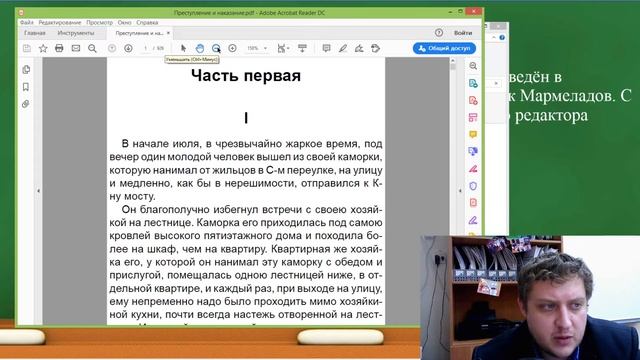640x360 pixels.
Task: Choose the selection arrow cursor tool
Action: tap(183, 48)
